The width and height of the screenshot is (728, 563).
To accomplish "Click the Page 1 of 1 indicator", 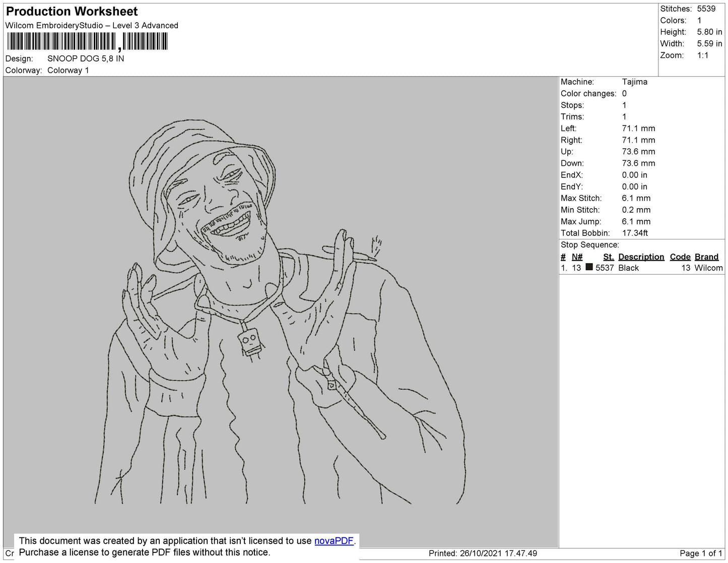I will coord(701,553).
